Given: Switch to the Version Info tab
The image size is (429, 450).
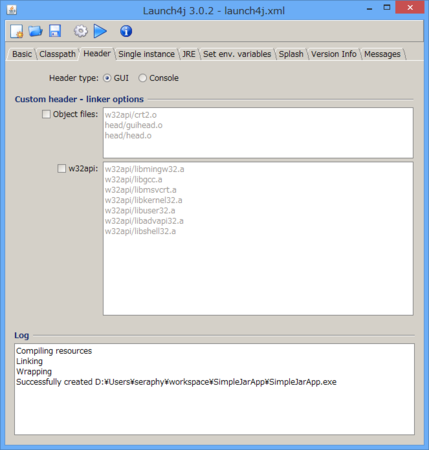Looking at the screenshot, I should coord(334,54).
